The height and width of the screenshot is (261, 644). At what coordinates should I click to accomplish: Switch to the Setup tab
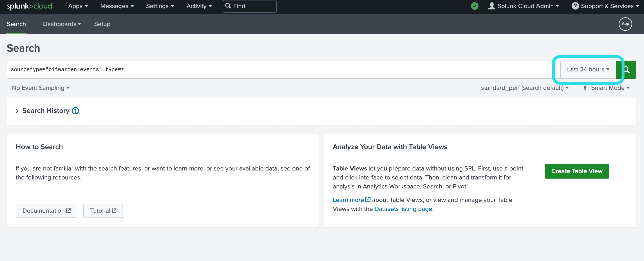click(x=102, y=23)
